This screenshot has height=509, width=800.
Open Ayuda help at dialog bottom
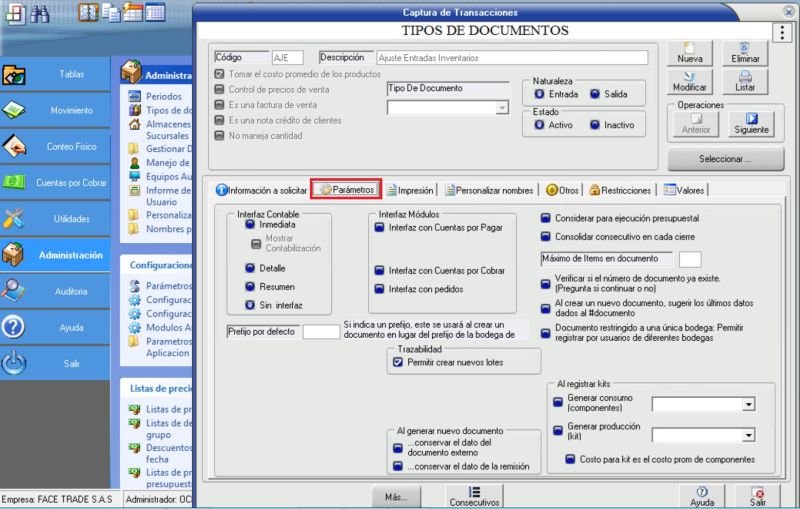[x=702, y=496]
